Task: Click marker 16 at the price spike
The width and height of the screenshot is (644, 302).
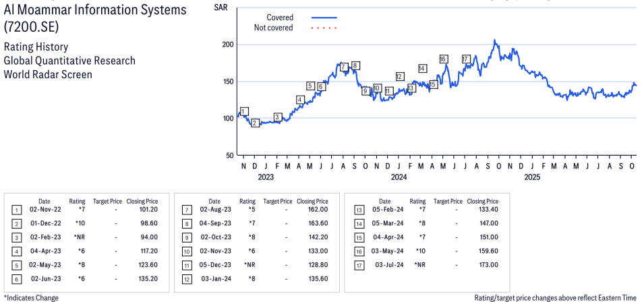Action: 443,59
